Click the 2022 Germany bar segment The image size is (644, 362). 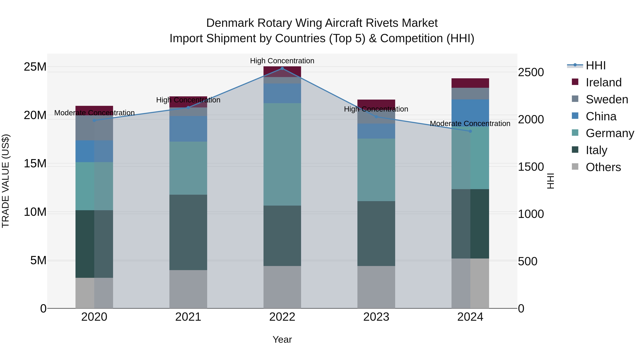[x=282, y=154]
